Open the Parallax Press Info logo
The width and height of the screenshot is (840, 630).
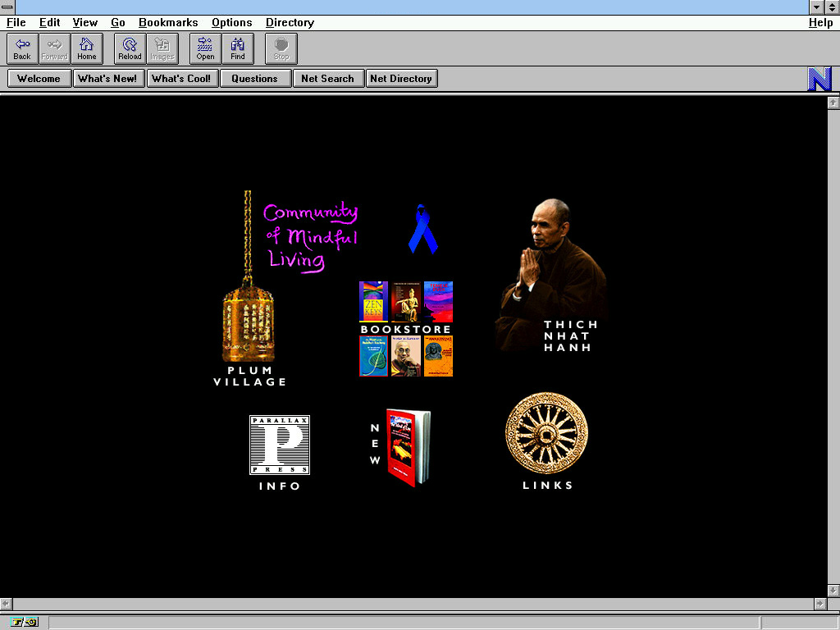(280, 445)
